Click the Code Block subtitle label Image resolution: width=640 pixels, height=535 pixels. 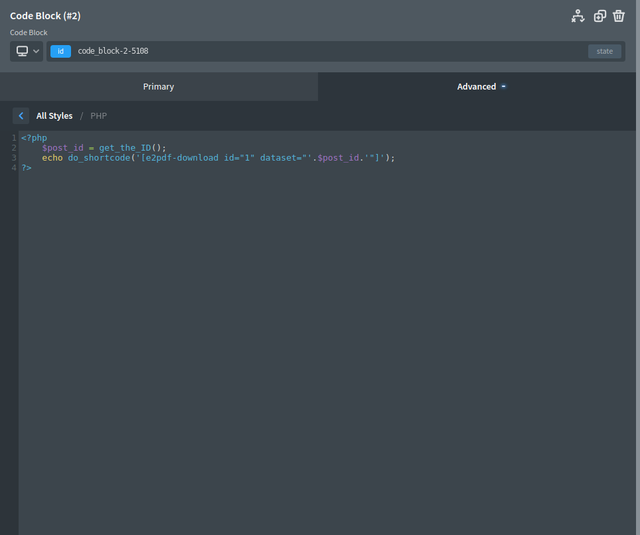(29, 33)
